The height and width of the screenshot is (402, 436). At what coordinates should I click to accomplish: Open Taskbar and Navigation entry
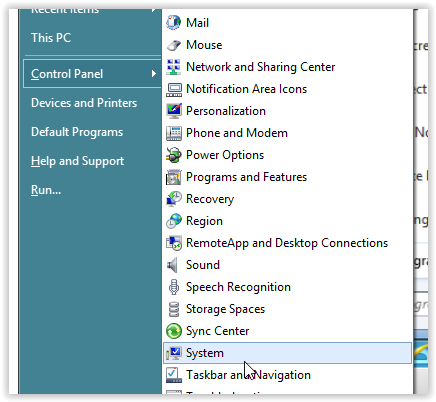(288, 375)
